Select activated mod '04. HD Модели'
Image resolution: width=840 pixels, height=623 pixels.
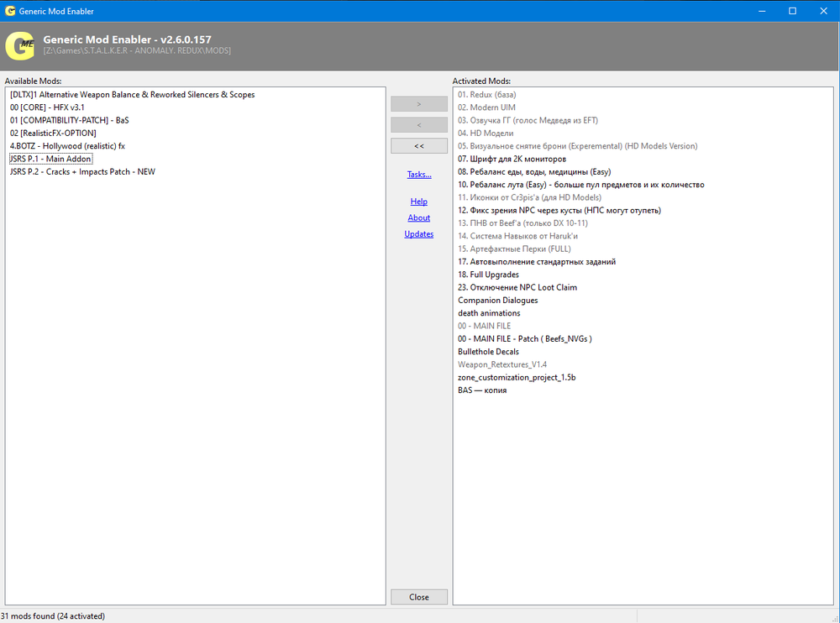click(x=486, y=133)
